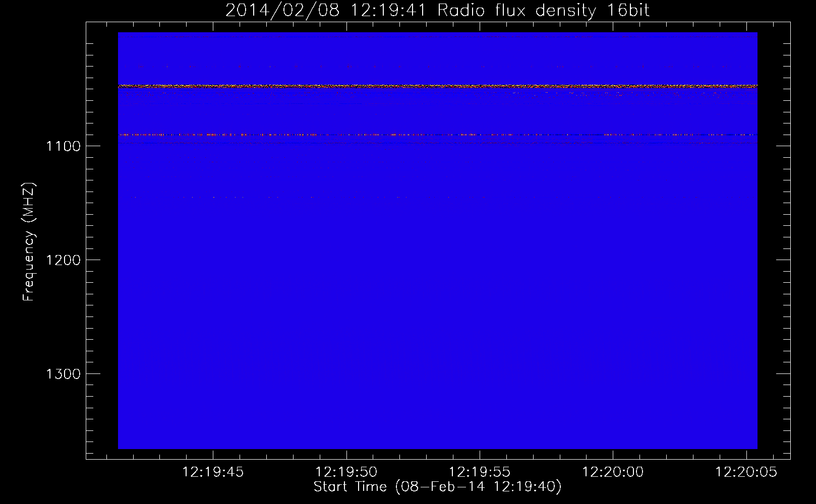
Task: Click the thin red line just below 1100 MHz band
Action: point(437,143)
